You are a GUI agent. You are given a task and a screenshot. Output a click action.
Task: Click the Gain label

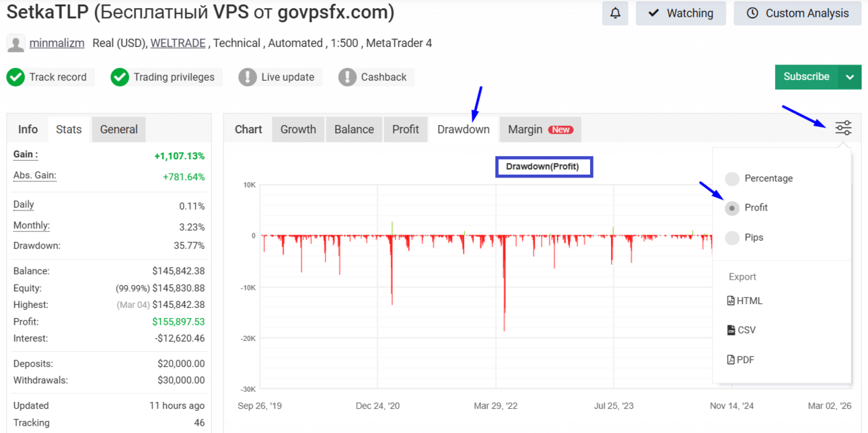coord(26,155)
